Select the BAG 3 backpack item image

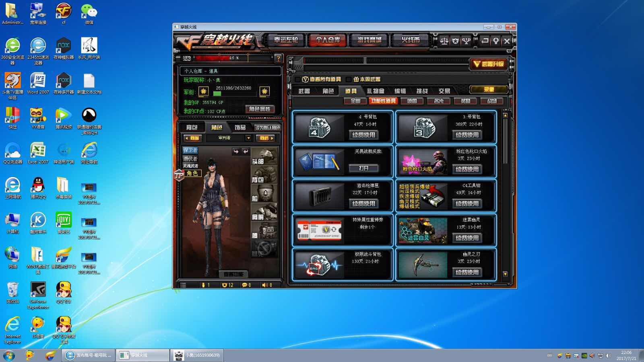coord(423,127)
